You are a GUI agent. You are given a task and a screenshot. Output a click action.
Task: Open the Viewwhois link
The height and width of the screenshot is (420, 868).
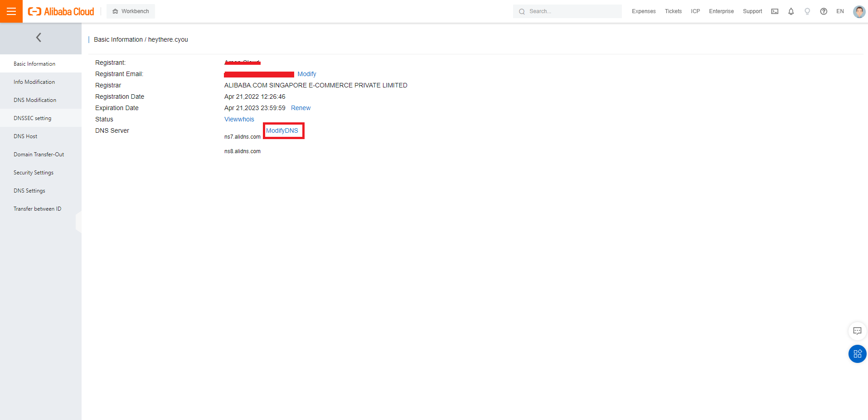pyautogui.click(x=239, y=119)
